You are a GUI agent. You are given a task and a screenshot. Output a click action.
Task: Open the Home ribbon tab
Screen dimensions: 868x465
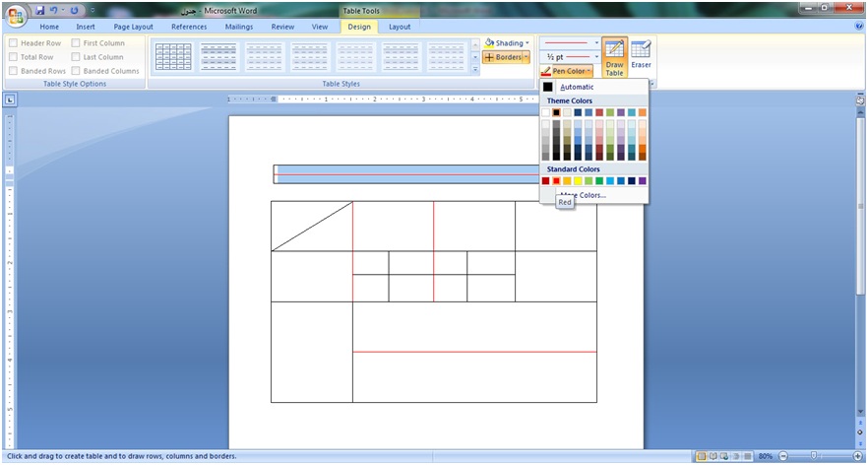click(x=49, y=27)
